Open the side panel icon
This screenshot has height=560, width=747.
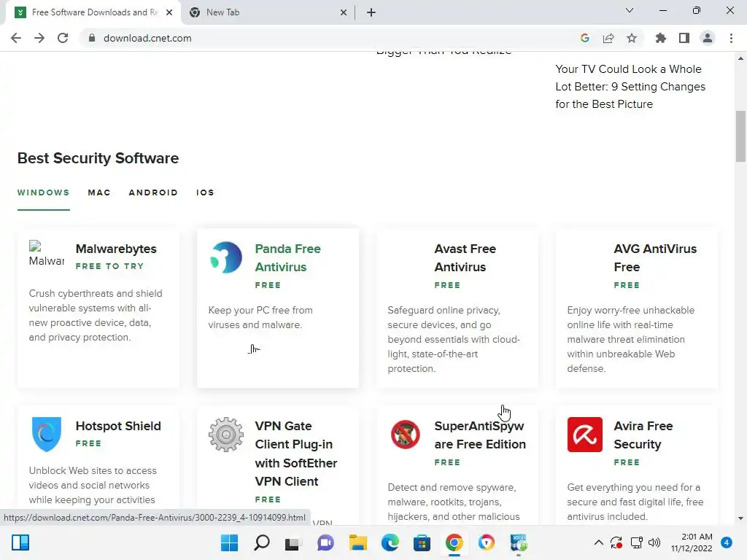pyautogui.click(x=684, y=38)
